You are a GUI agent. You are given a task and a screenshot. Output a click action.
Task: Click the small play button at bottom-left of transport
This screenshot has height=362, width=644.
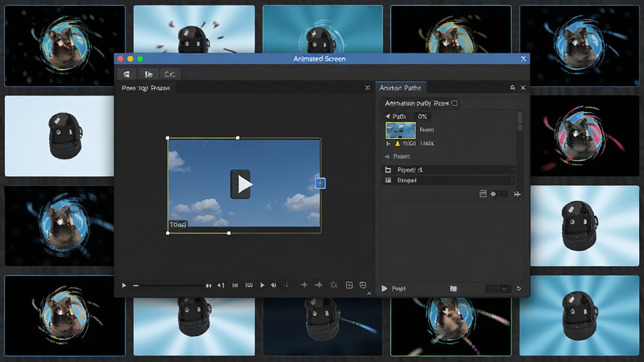click(x=124, y=285)
